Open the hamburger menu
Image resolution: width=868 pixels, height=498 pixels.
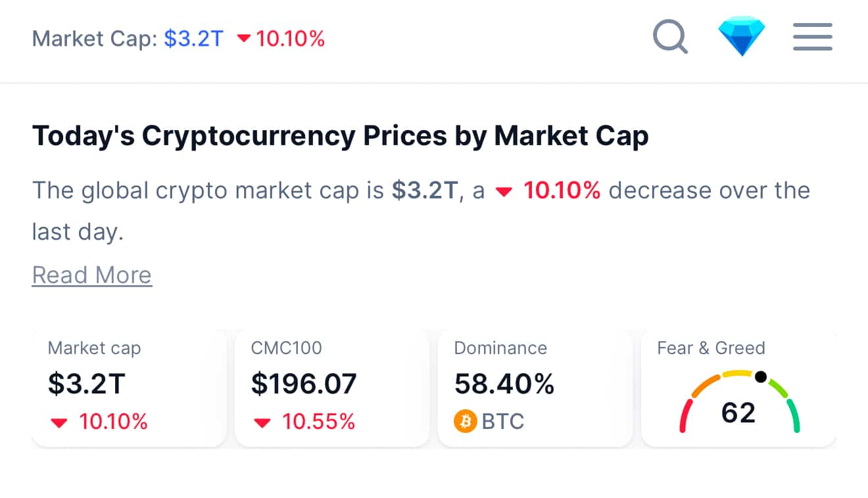point(812,37)
